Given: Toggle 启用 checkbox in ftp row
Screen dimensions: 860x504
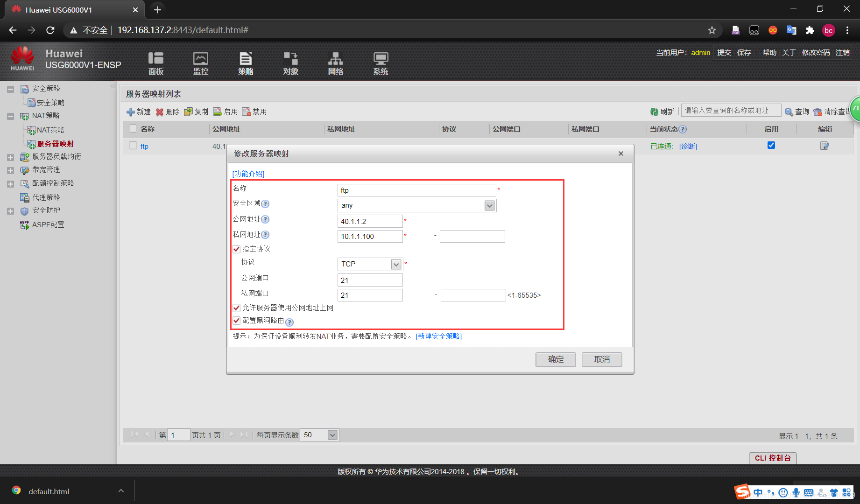Looking at the screenshot, I should pyautogui.click(x=771, y=145).
